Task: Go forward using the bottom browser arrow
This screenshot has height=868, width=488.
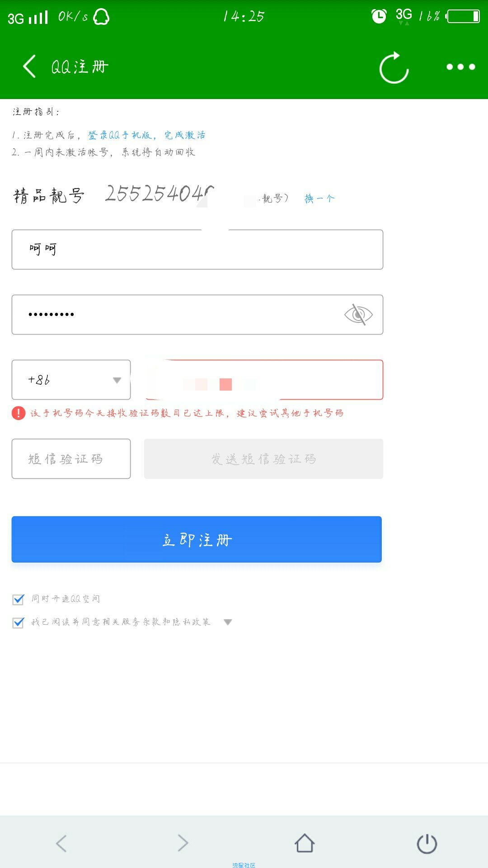Action: coord(183,843)
